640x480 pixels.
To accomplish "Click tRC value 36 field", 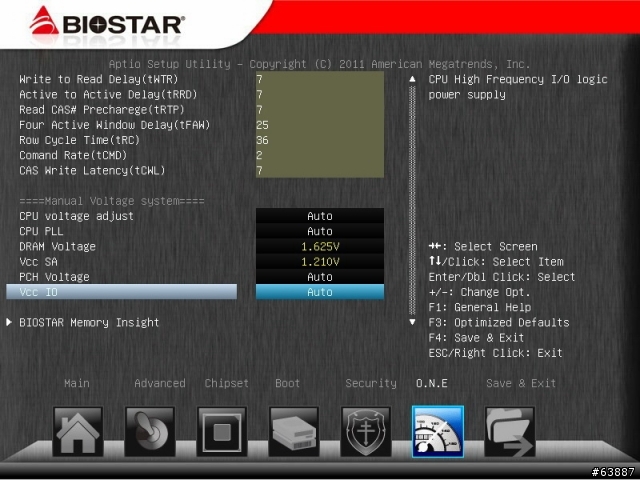I will (x=320, y=140).
